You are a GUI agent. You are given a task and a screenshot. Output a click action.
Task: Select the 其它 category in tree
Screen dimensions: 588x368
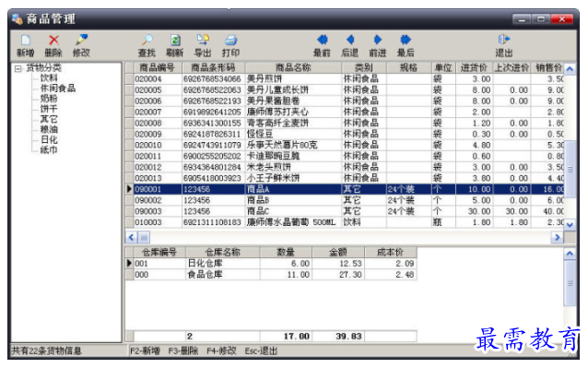pyautogui.click(x=49, y=119)
